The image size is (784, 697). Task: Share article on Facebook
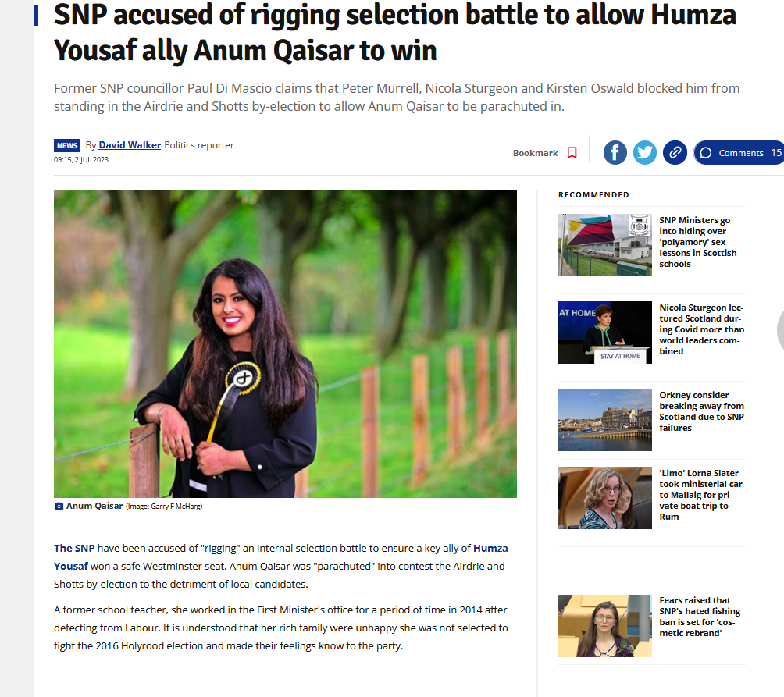tap(615, 152)
